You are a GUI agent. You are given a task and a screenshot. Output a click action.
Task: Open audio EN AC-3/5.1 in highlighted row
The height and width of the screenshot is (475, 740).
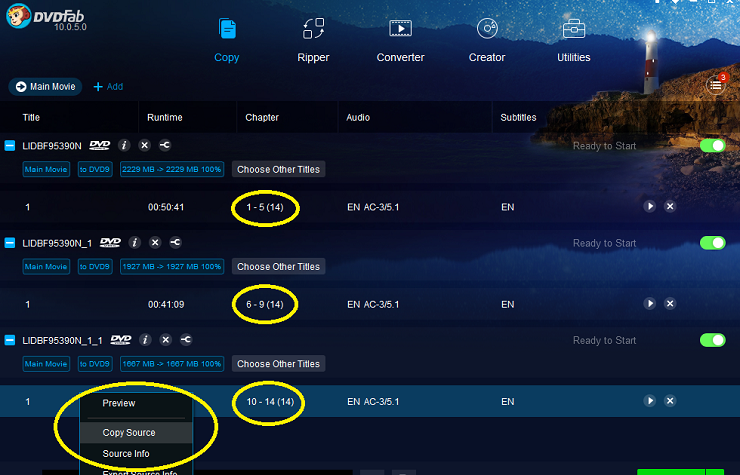tap(373, 402)
